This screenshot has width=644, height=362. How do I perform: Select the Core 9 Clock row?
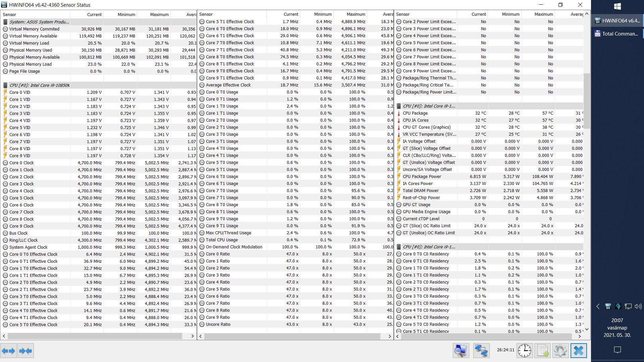[99, 226]
